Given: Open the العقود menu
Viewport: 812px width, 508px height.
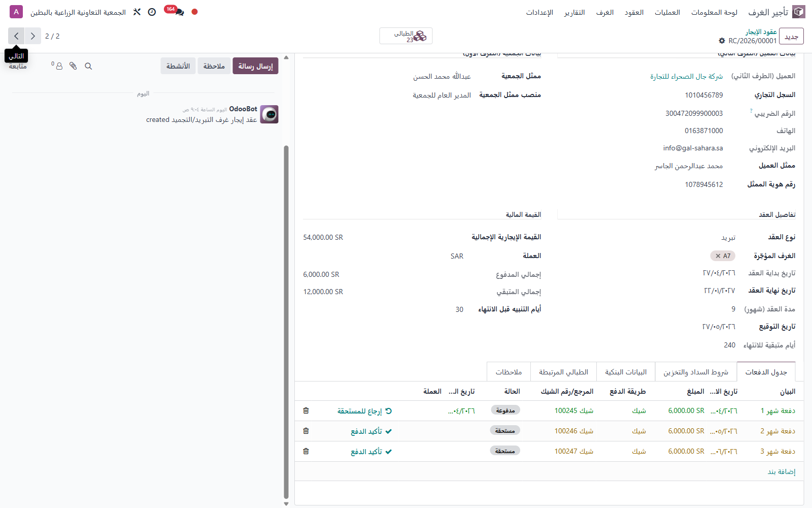Looking at the screenshot, I should (634, 12).
